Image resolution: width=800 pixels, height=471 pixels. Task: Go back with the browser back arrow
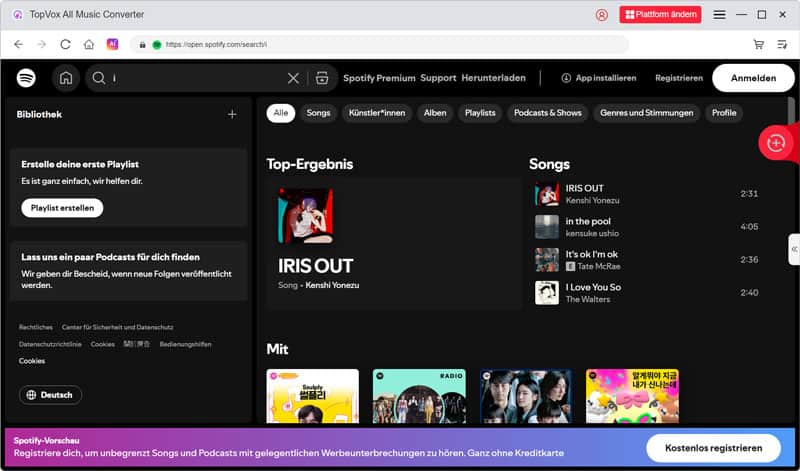click(18, 44)
